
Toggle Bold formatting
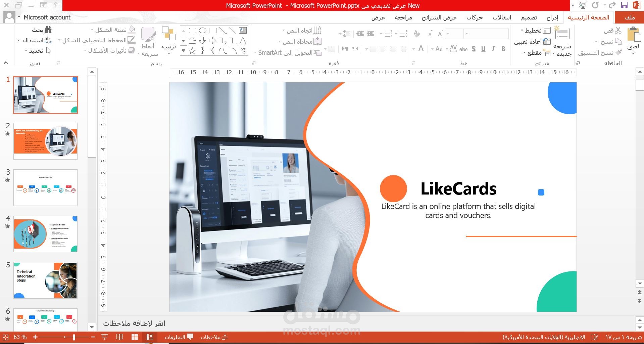tap(503, 49)
